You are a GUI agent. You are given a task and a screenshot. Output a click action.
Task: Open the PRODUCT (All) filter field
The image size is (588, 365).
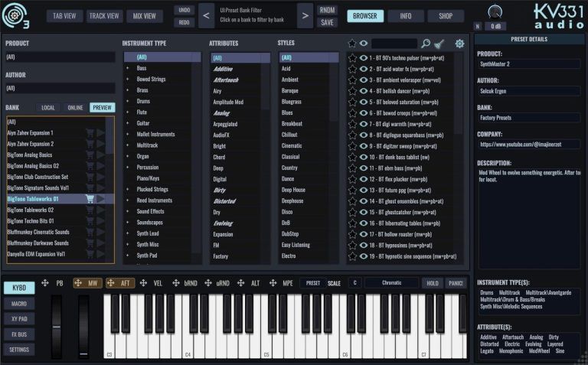tap(60, 57)
